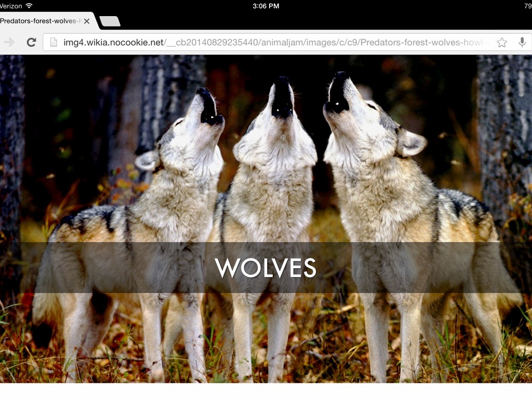532x399 pixels.
Task: Tap the forward navigation arrow
Action: 9,42
